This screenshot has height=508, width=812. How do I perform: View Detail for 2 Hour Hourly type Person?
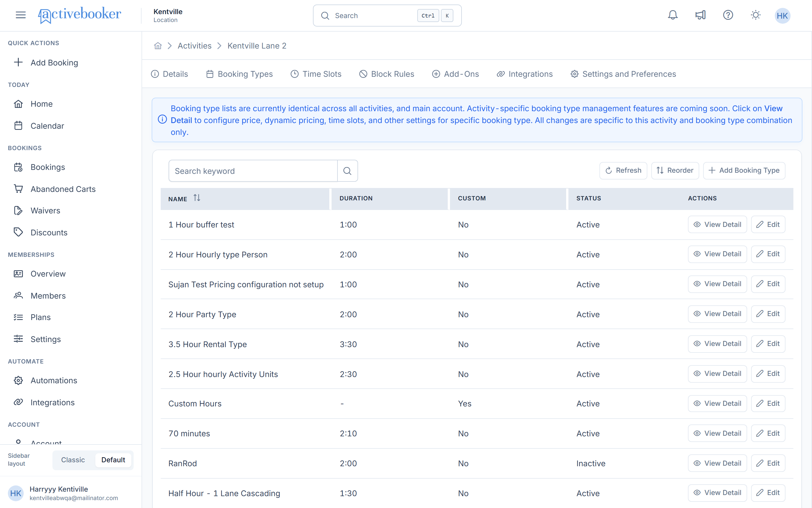tap(717, 254)
